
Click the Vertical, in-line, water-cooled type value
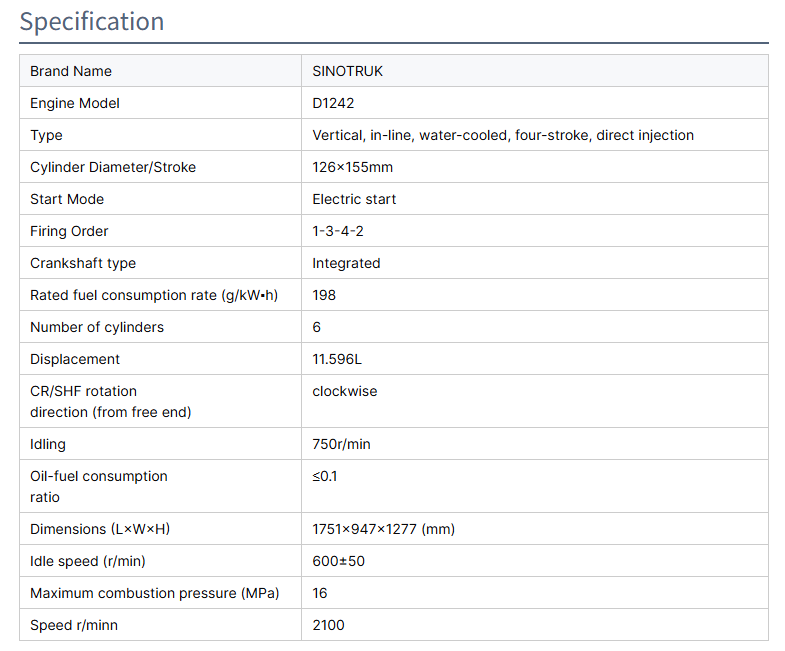click(x=503, y=135)
